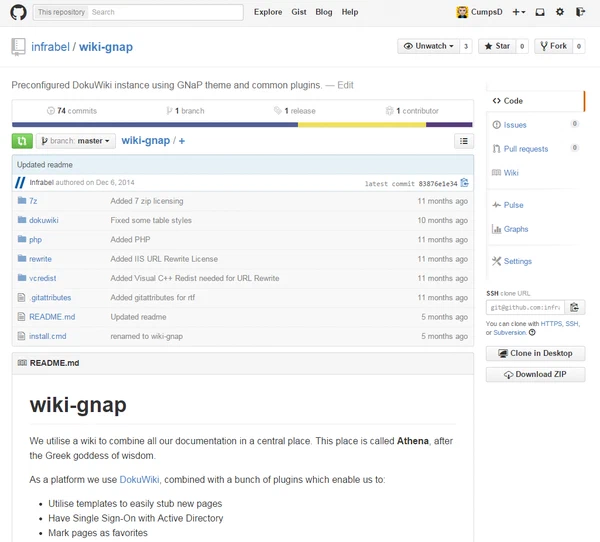Sign out using the door-arrow icon
Image resolution: width=600 pixels, height=542 pixels.
coord(580,12)
